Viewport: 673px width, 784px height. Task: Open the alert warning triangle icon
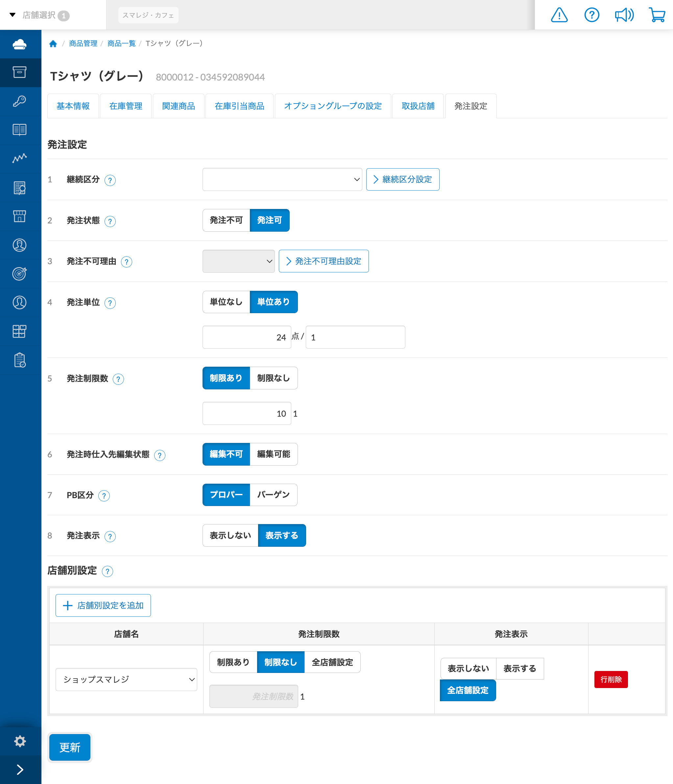tap(559, 15)
